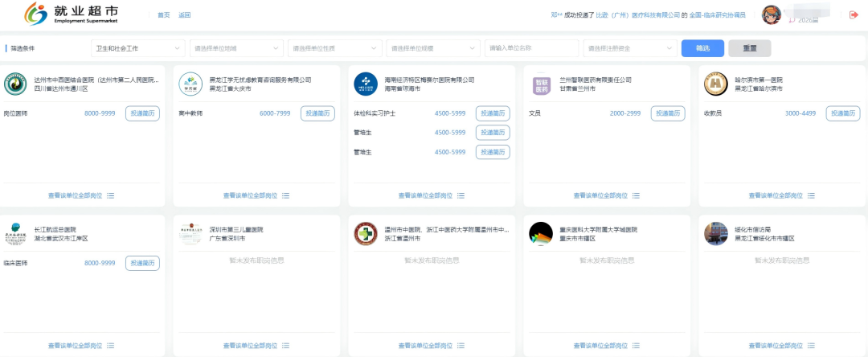Click the red logout icon at top right
This screenshot has width=868, height=357.
point(854,14)
